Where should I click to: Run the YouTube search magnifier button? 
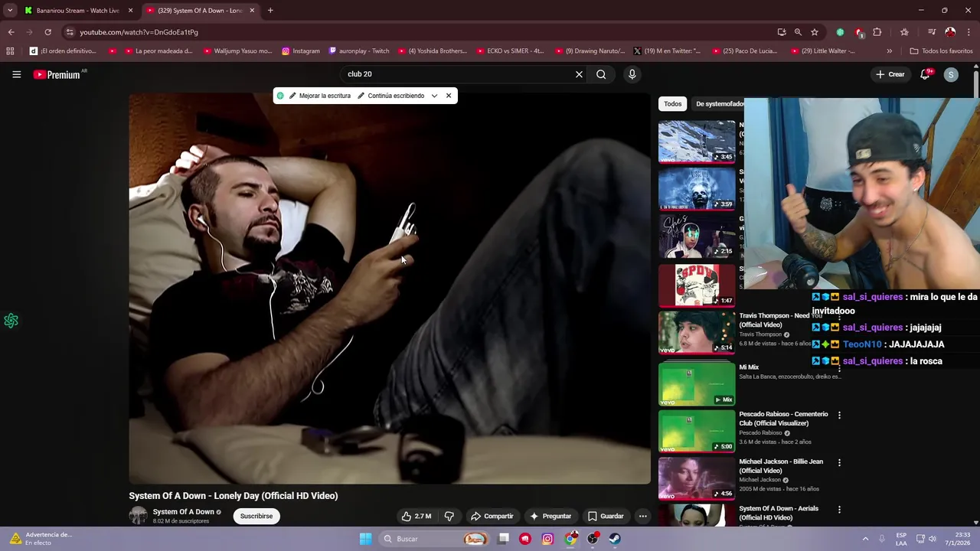[x=601, y=74]
